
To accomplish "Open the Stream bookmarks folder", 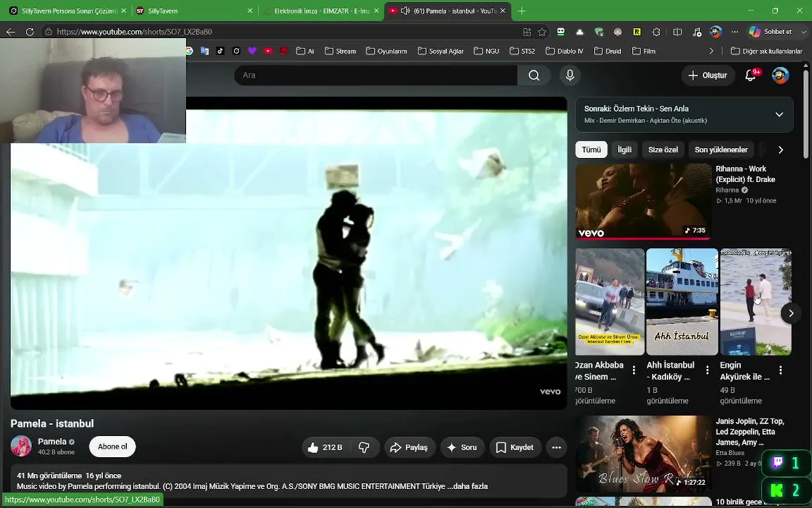I will [x=340, y=51].
